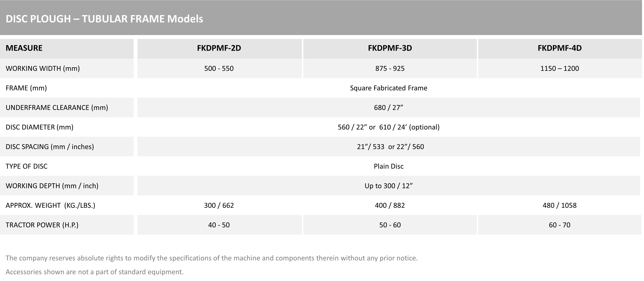644x281 pixels.
Task: Select the DISC DIAMETER (mm) row label
Action: [x=40, y=127]
